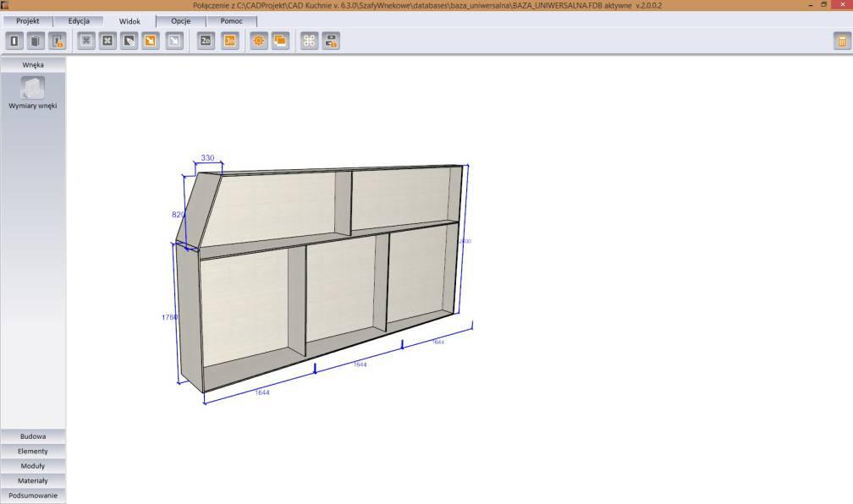Image resolution: width=853 pixels, height=504 pixels.
Task: Click the open doors view toolbar icon
Action: (x=36, y=41)
